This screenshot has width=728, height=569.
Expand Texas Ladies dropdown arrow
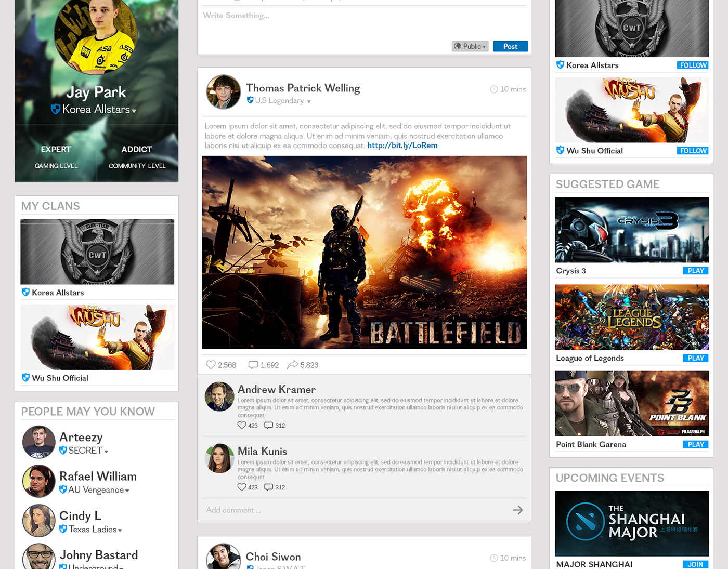point(120,531)
